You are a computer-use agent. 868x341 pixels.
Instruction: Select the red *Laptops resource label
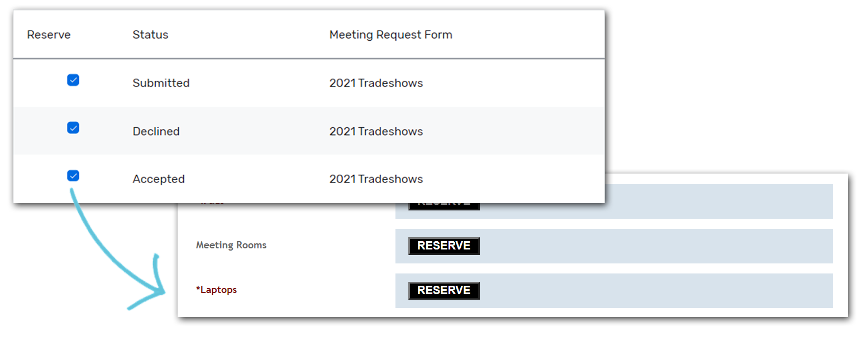217,290
